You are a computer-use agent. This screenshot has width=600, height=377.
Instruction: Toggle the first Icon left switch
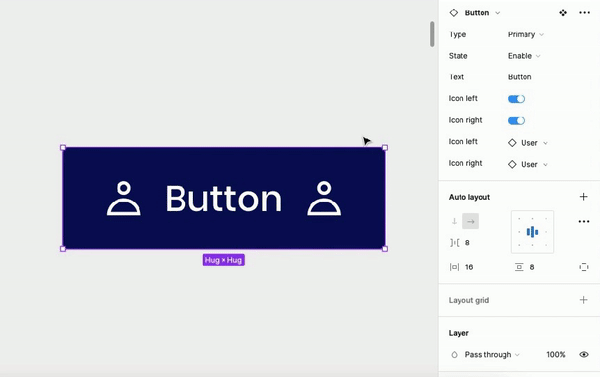coord(516,99)
